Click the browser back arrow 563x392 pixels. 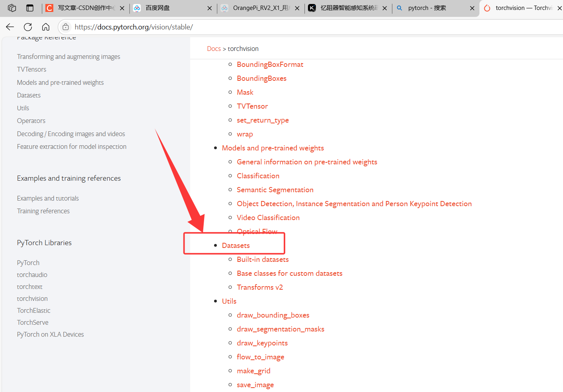pos(10,27)
